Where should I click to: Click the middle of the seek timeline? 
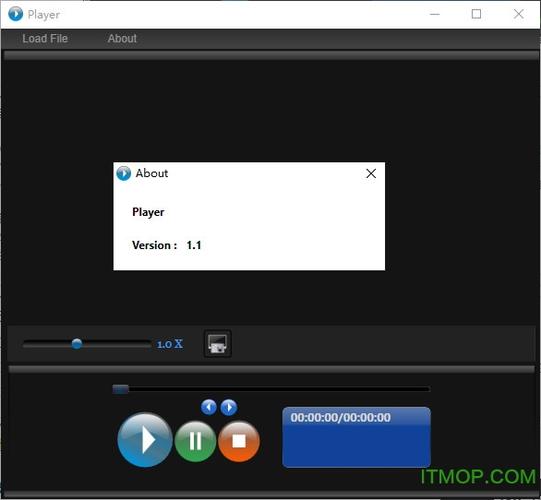coord(271,389)
